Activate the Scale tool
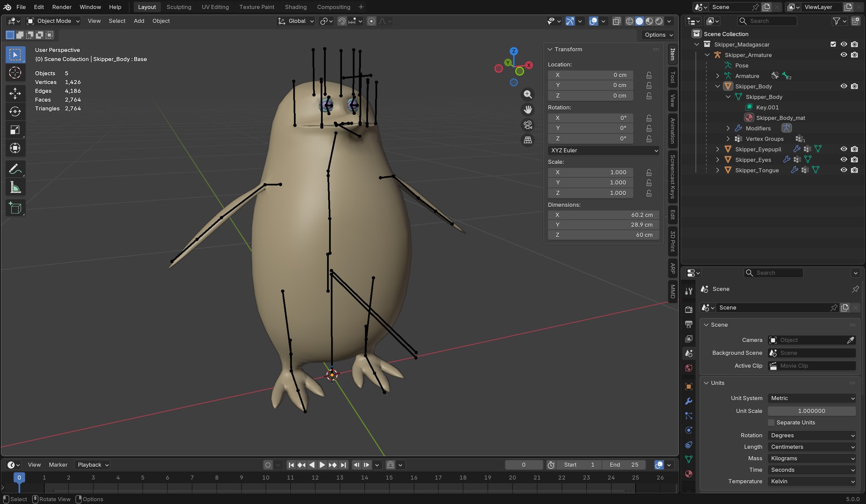866x504 pixels. (x=15, y=130)
